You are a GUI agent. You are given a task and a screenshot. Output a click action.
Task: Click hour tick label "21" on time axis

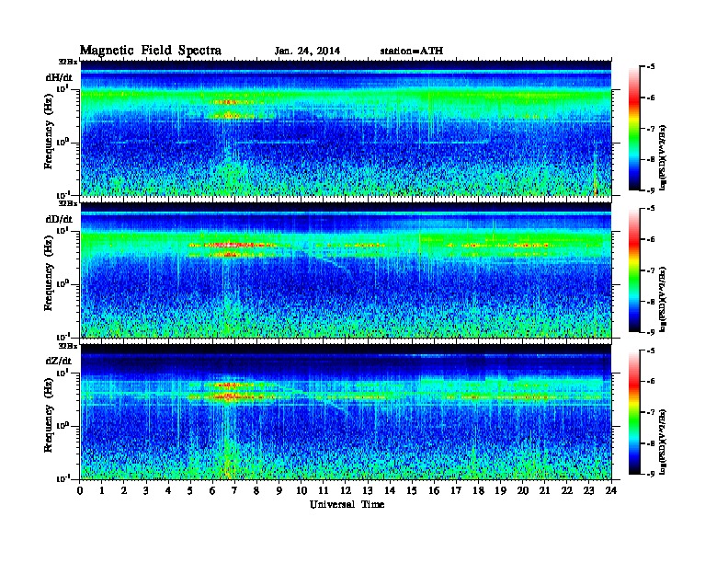click(544, 490)
